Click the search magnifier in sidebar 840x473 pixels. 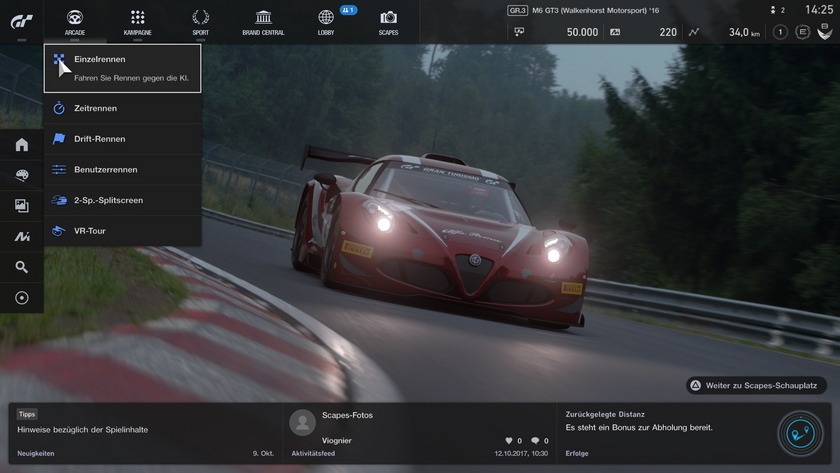[x=22, y=267]
